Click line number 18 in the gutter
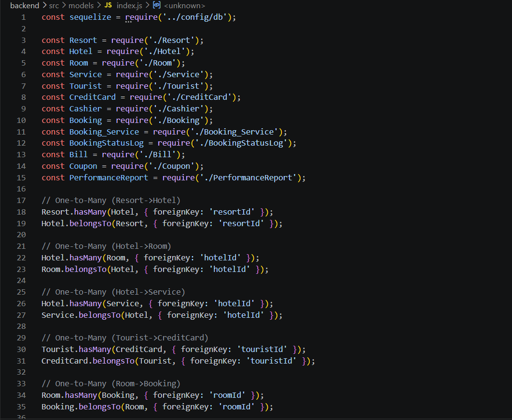This screenshot has width=512, height=420. pos(21,212)
